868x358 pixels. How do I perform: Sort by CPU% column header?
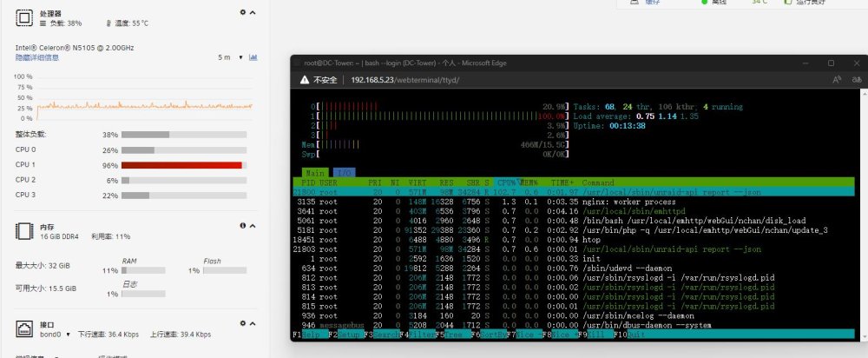pyautogui.click(x=508, y=182)
